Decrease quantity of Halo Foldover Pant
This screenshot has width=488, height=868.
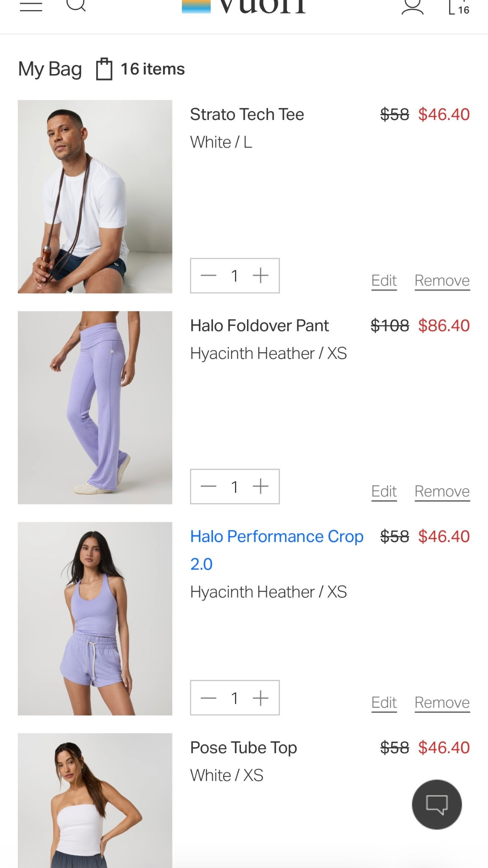click(x=208, y=487)
